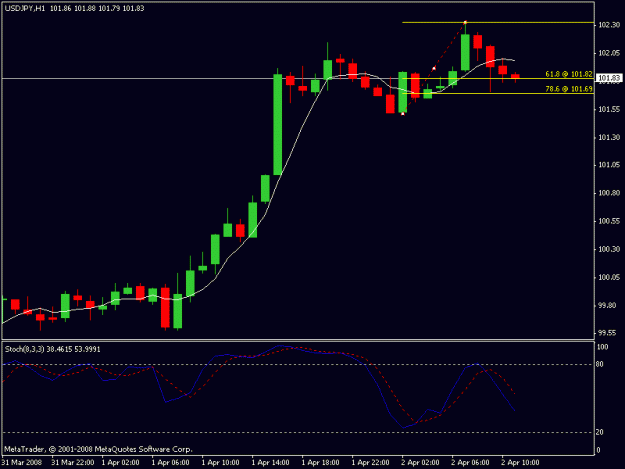This screenshot has height=469, width=625.
Task: Click the 102.30 price axis label
Action: coord(609,25)
